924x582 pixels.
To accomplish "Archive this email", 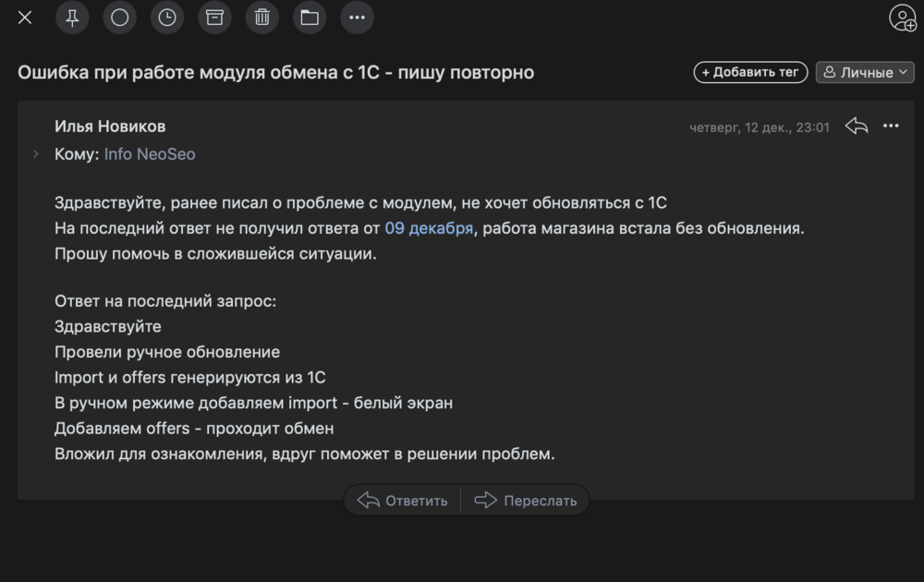I will coord(214,18).
